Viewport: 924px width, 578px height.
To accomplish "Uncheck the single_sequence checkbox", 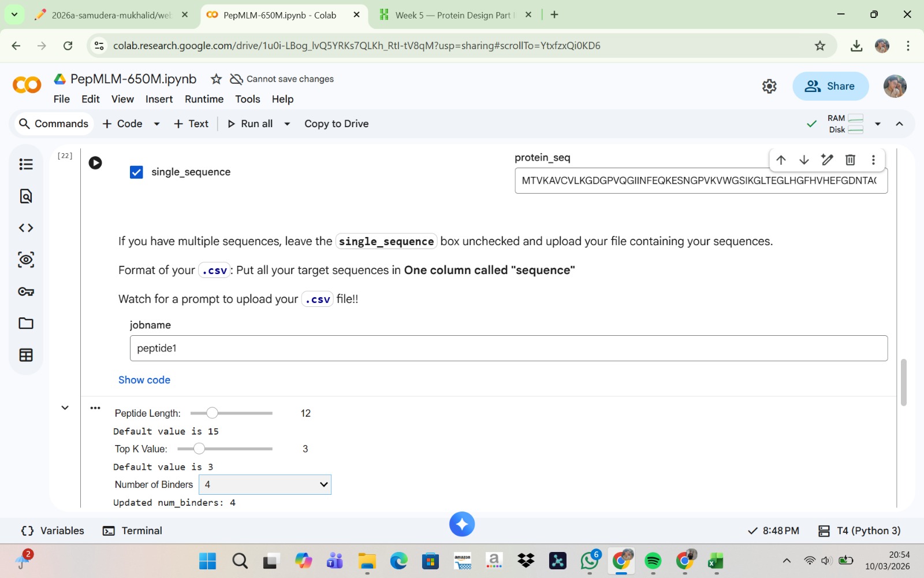I will pyautogui.click(x=136, y=172).
